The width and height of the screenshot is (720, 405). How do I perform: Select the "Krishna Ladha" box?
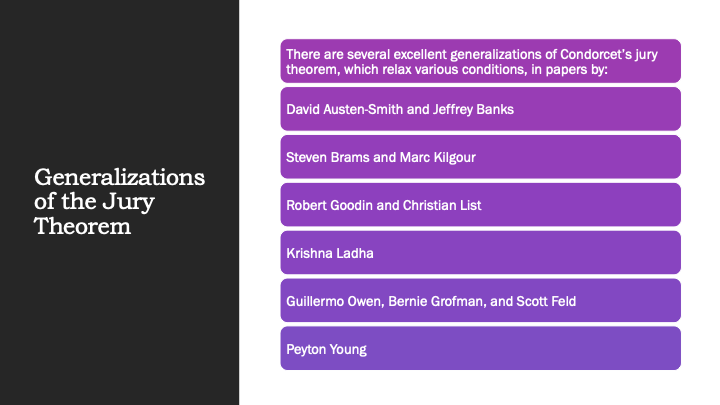pos(480,253)
